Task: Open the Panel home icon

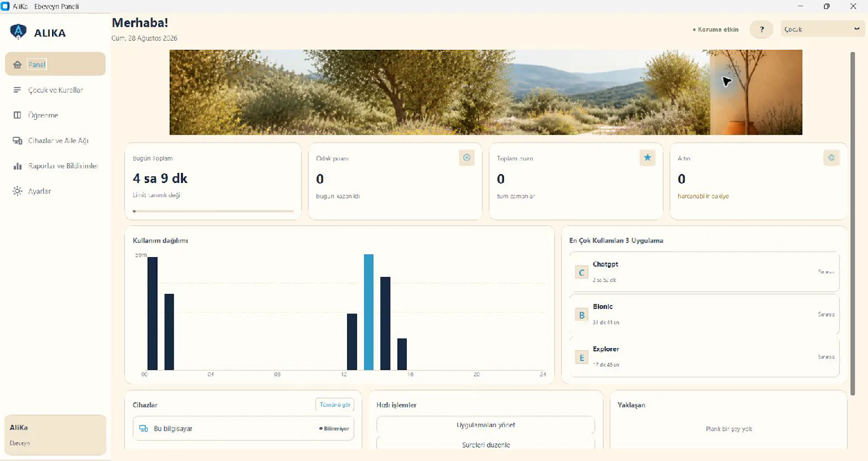Action: [x=17, y=65]
